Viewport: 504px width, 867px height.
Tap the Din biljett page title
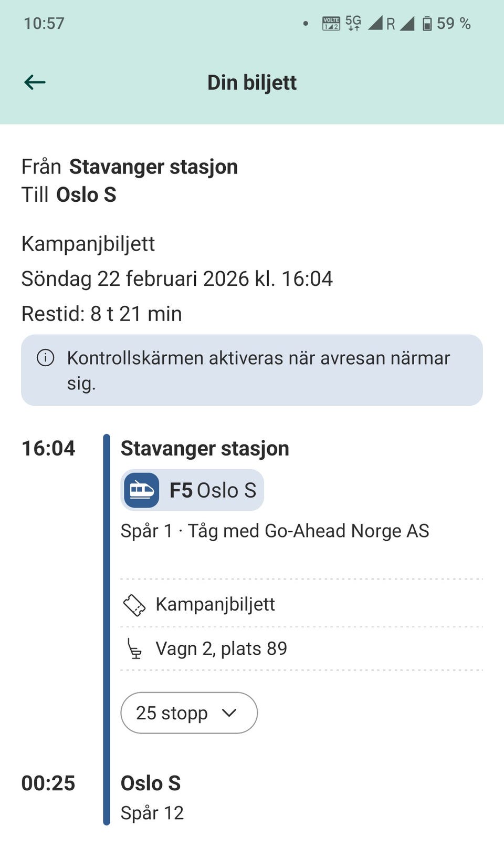click(x=252, y=82)
